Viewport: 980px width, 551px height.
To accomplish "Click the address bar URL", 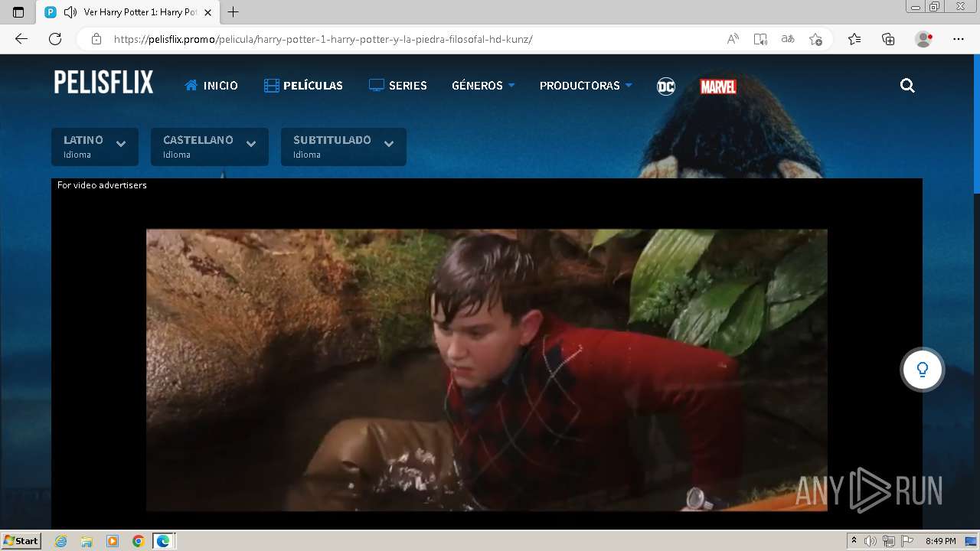I will (323, 39).
